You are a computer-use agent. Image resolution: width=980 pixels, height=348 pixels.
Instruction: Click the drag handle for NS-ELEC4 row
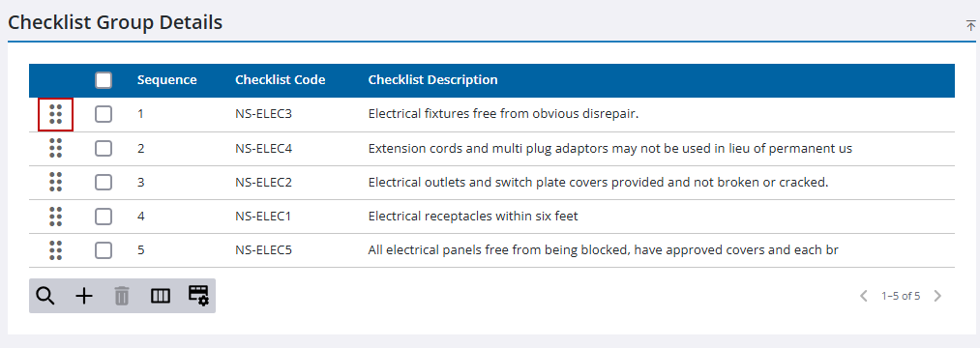coord(55,148)
